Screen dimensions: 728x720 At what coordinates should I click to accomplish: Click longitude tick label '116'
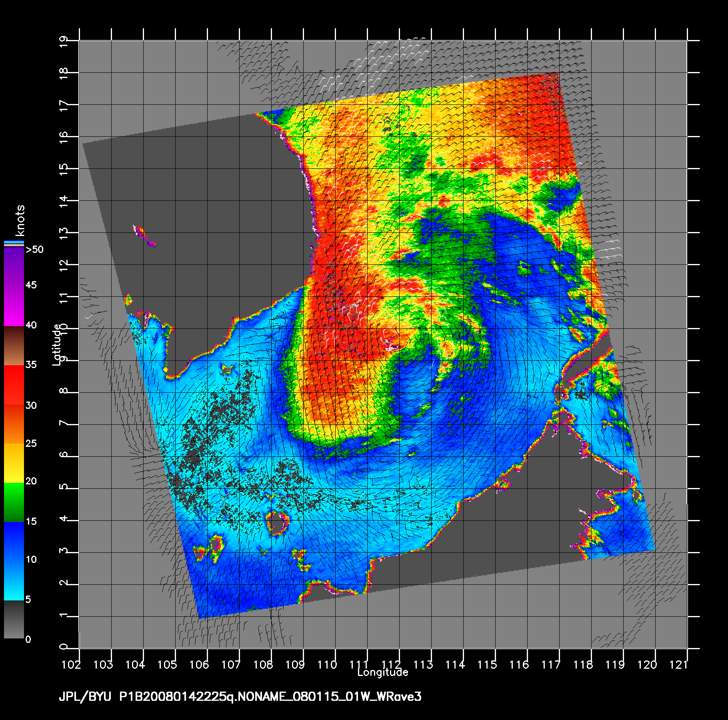click(519, 665)
